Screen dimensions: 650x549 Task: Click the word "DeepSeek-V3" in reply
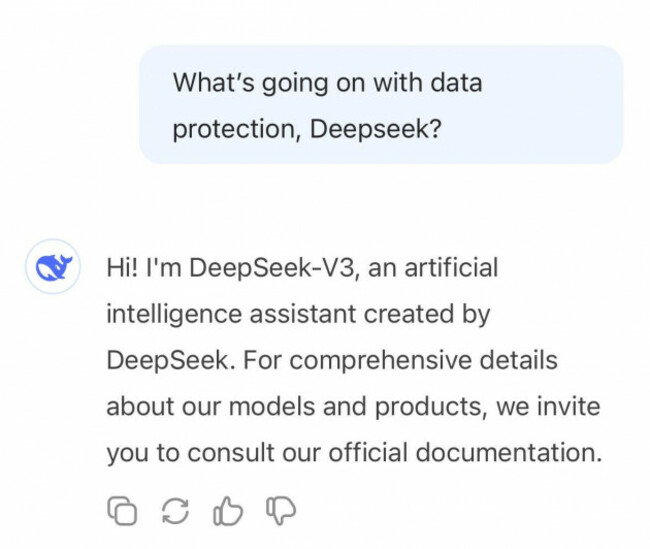(274, 267)
